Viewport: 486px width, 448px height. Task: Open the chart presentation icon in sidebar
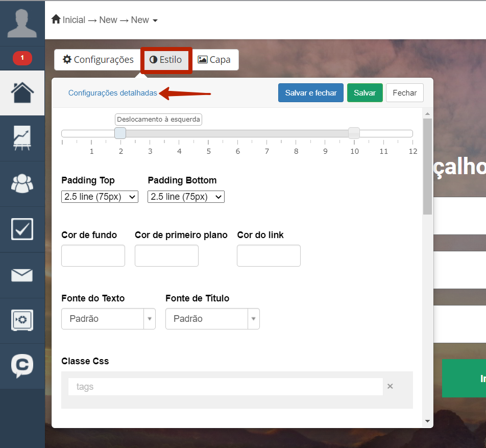pyautogui.click(x=22, y=138)
